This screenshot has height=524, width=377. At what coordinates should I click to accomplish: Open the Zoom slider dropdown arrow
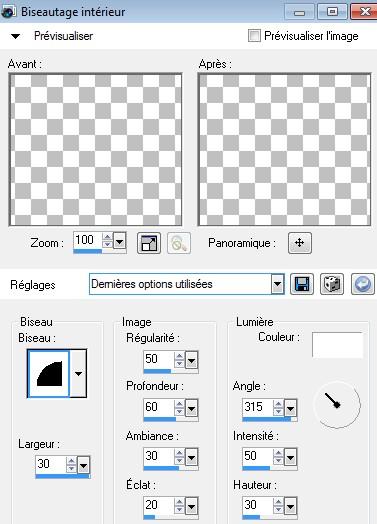click(x=120, y=240)
